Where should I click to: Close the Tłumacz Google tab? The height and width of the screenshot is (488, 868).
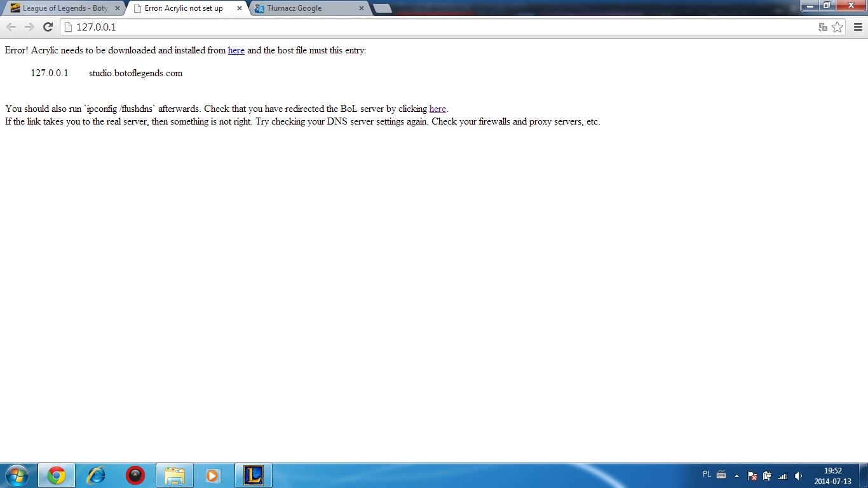click(x=361, y=8)
